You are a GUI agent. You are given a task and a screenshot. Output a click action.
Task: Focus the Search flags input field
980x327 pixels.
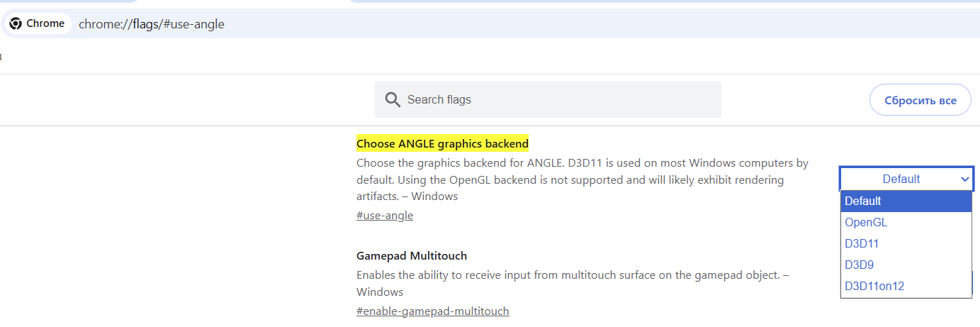548,99
